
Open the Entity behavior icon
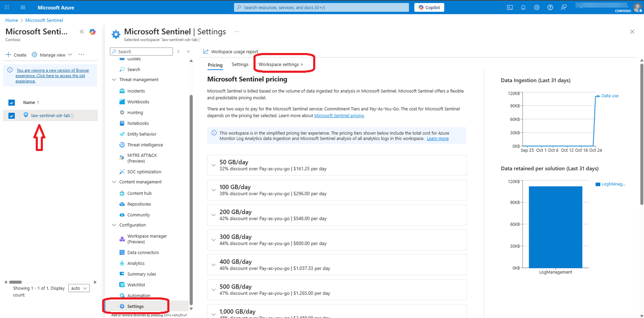[x=122, y=134]
